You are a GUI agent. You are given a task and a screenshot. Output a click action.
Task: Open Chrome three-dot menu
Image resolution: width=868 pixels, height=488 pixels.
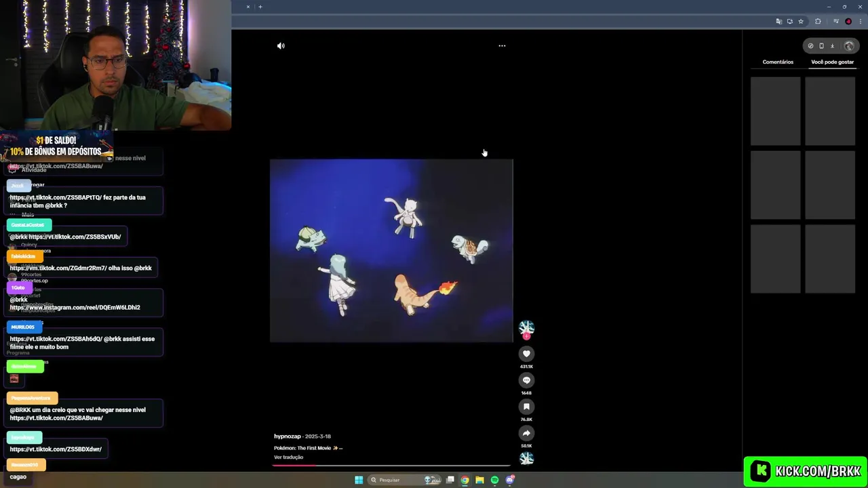point(860,22)
